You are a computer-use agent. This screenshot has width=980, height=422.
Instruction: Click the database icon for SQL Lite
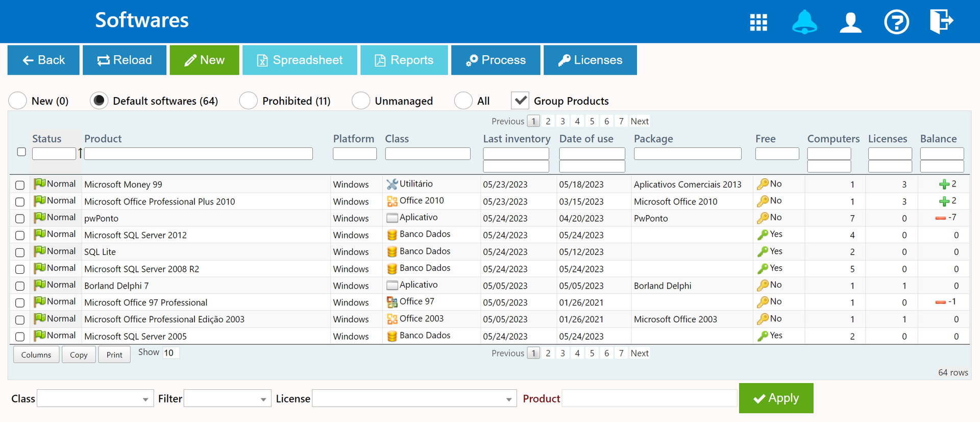coord(392,252)
